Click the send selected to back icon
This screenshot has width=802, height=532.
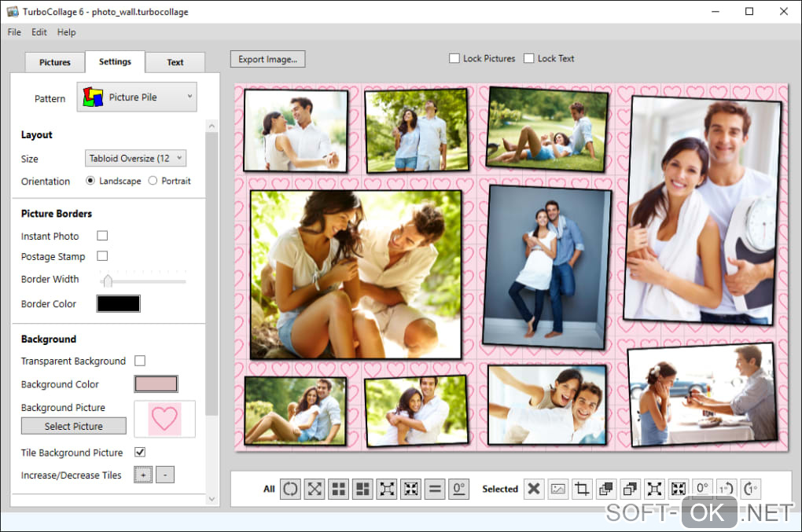pyautogui.click(x=630, y=489)
